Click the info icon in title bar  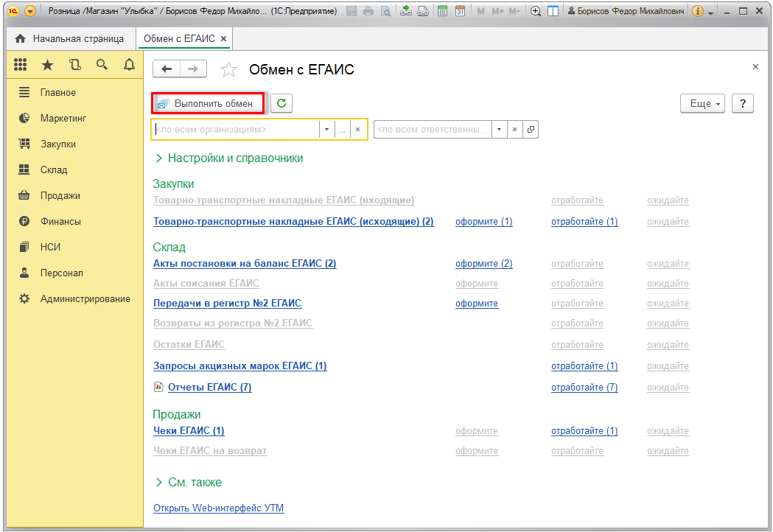click(x=698, y=11)
